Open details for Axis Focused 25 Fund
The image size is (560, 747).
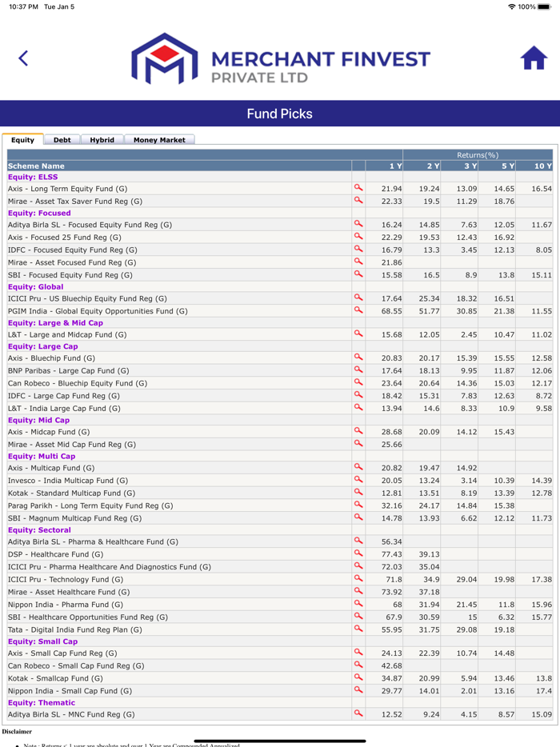point(358,236)
